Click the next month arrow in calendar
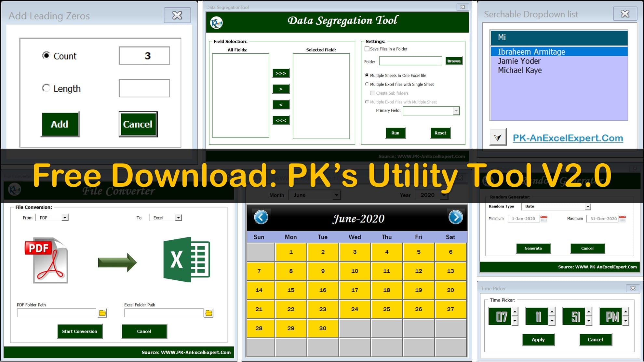Screen dimensions: 644x362 (456, 217)
